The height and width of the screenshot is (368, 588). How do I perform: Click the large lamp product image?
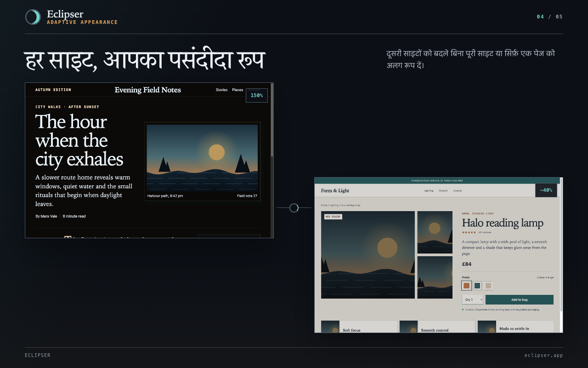tap(368, 255)
